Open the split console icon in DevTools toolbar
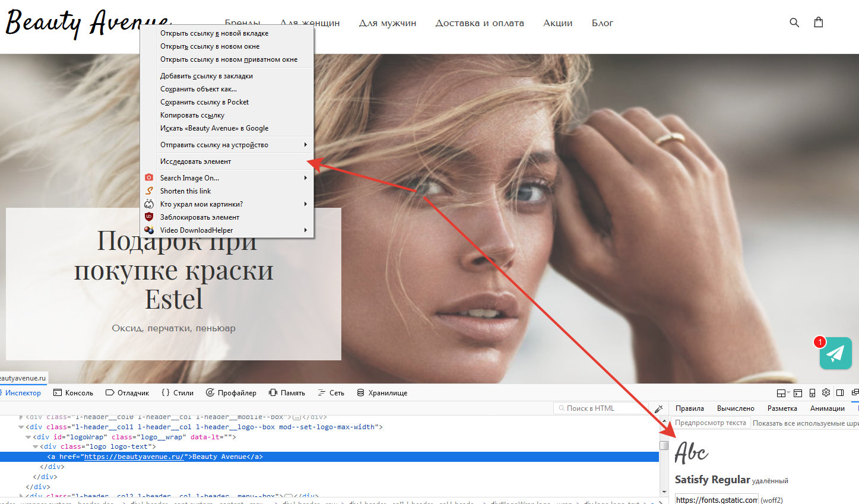 pos(798,393)
